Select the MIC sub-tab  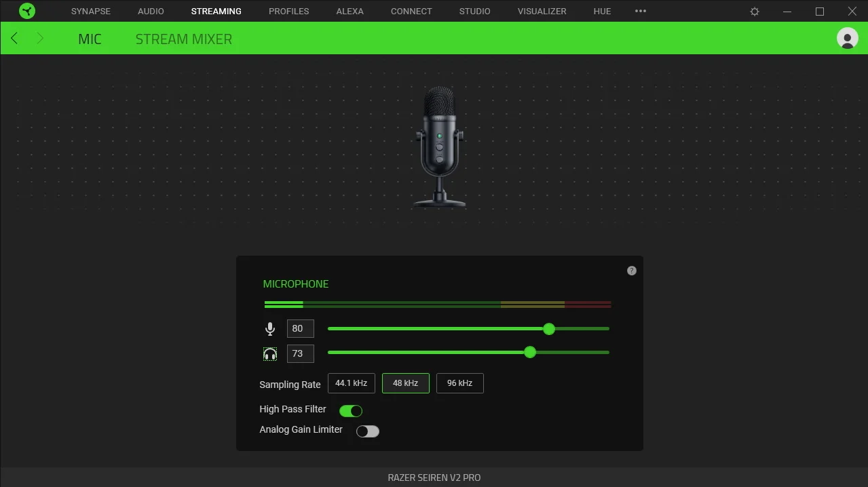90,39
